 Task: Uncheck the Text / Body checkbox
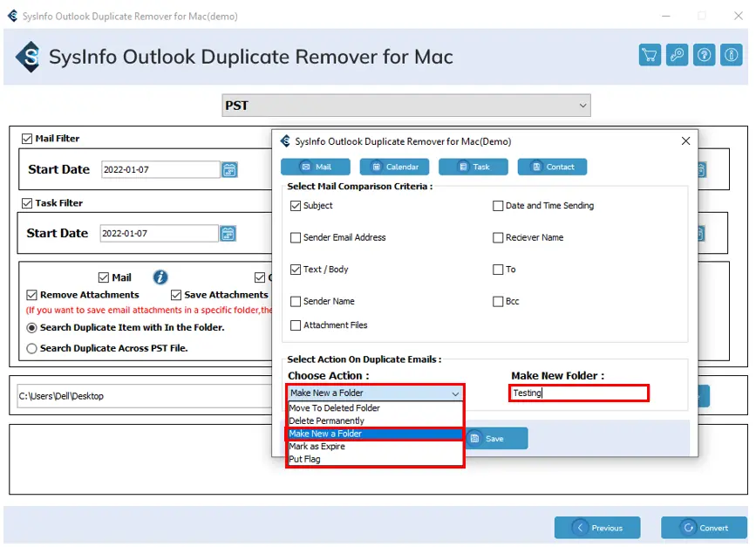pos(296,270)
